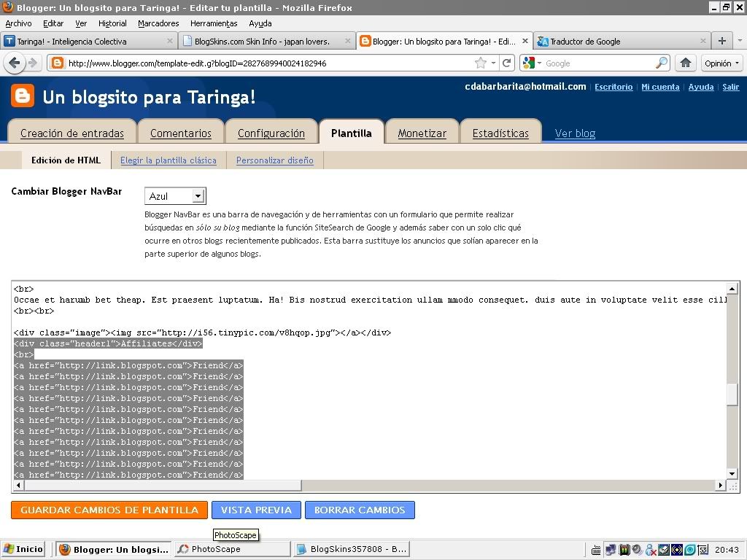Viewport: 747px width, 560px height.
Task: Open the Ver menu
Action: pos(81,23)
